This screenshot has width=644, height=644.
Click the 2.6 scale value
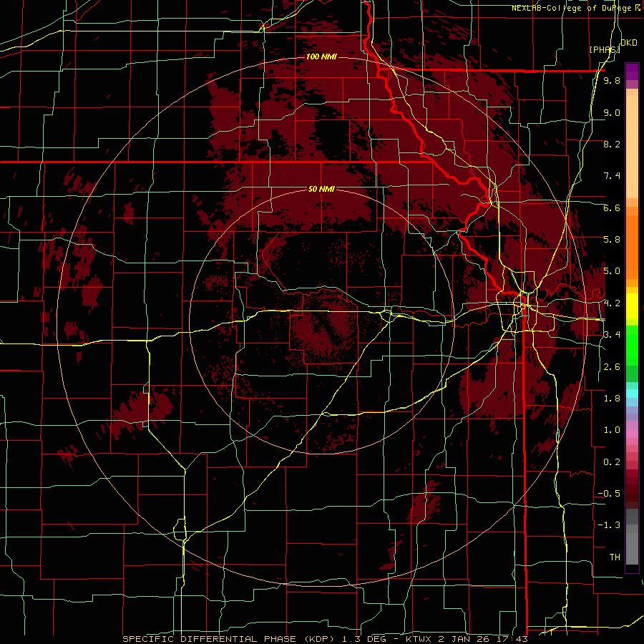[x=612, y=367]
